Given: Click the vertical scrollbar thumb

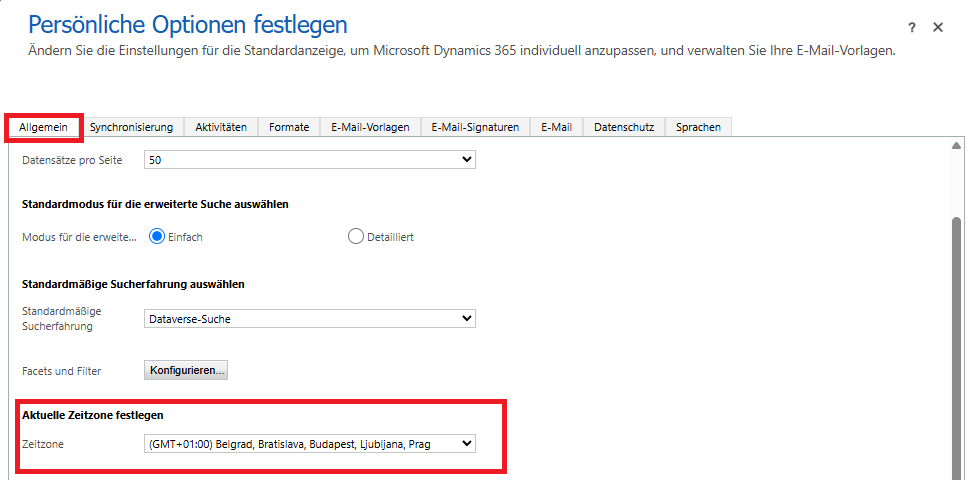Looking at the screenshot, I should pyautogui.click(x=957, y=340).
